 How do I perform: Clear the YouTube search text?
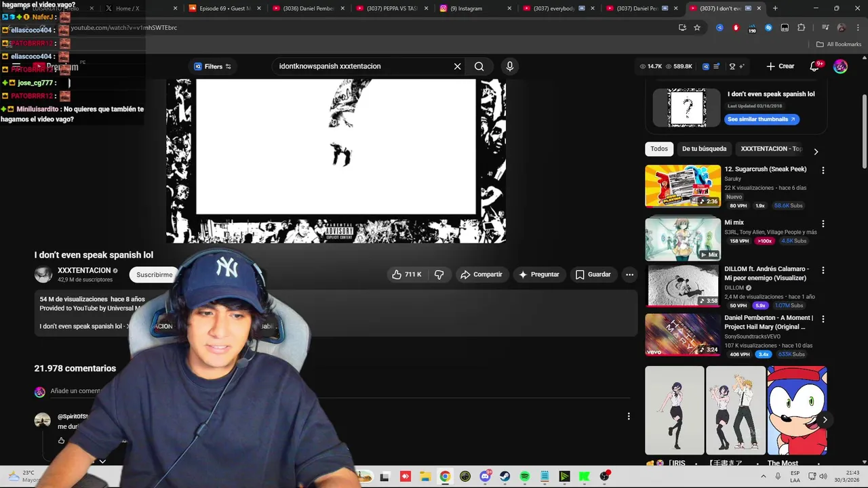pyautogui.click(x=457, y=66)
